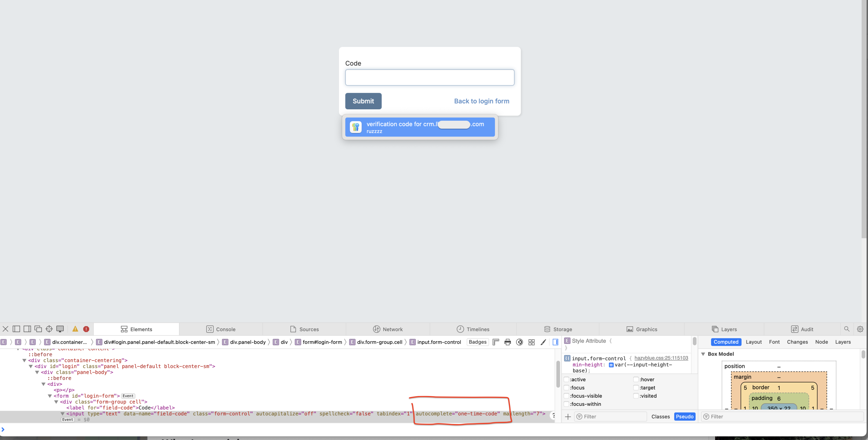Click the Event badge on the login-form node
Screen dimensions: 868x440
click(x=128, y=396)
